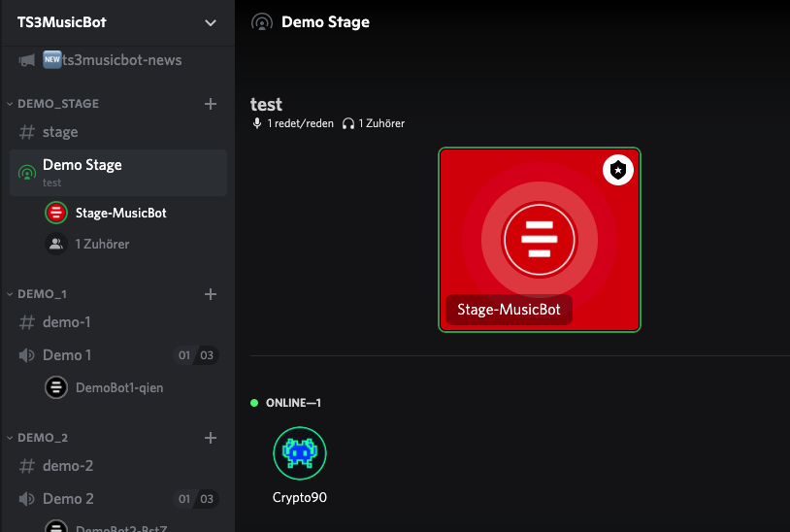Click the Crypto90 audience member avatar
This screenshot has height=532, width=790.
300,453
